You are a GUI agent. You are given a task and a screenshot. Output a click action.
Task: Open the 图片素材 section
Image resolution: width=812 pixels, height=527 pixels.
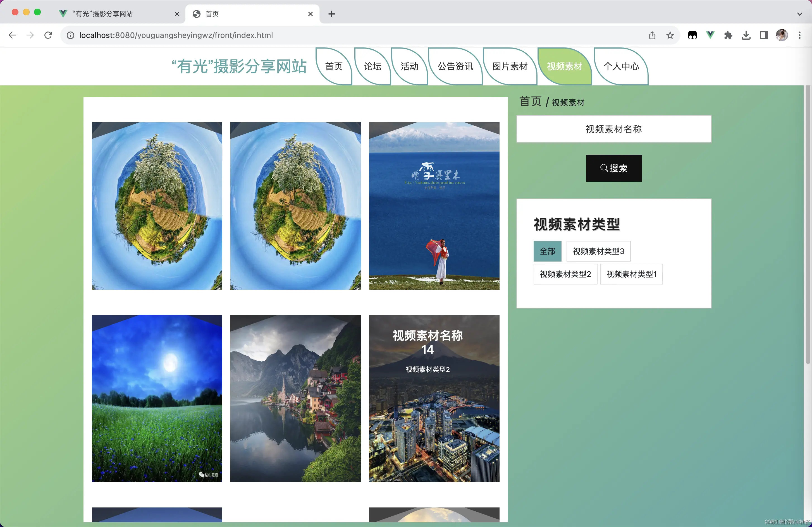[510, 66]
